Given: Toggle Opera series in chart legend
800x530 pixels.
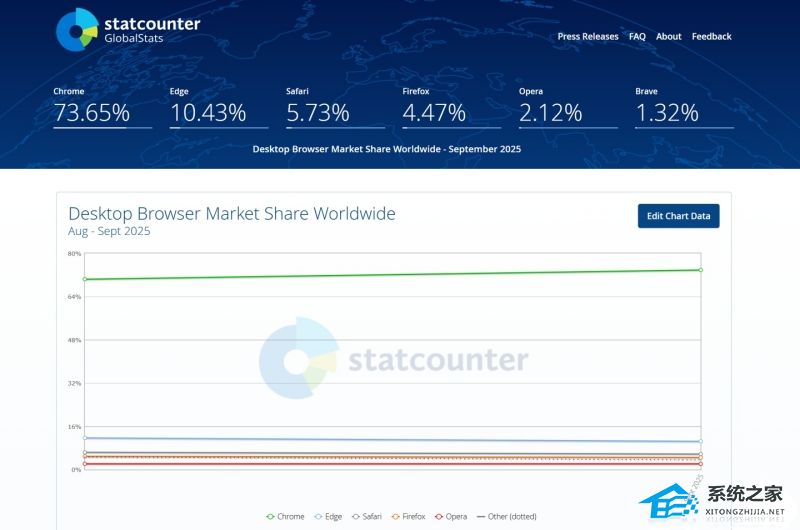Looking at the screenshot, I should (451, 516).
